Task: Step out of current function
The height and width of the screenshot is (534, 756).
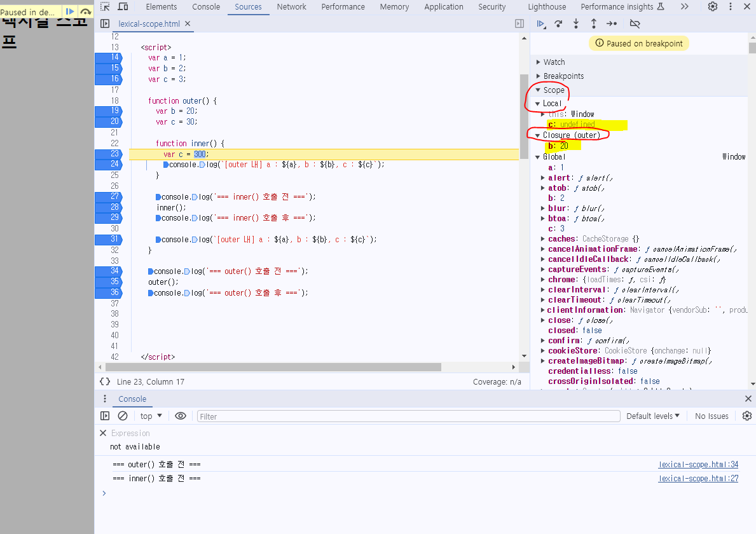Action: 593,24
